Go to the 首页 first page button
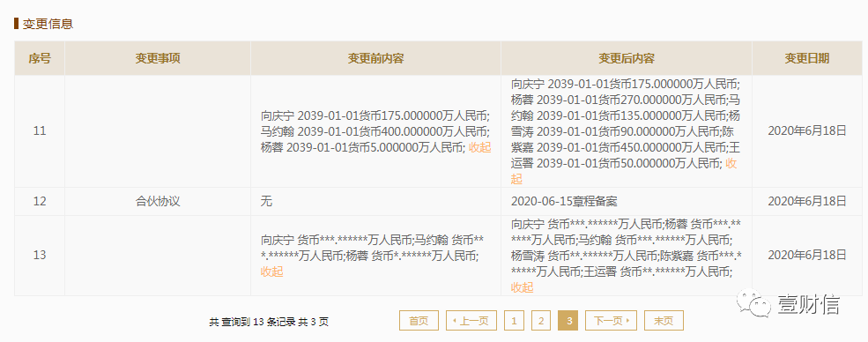This screenshot has width=868, height=342. click(419, 321)
